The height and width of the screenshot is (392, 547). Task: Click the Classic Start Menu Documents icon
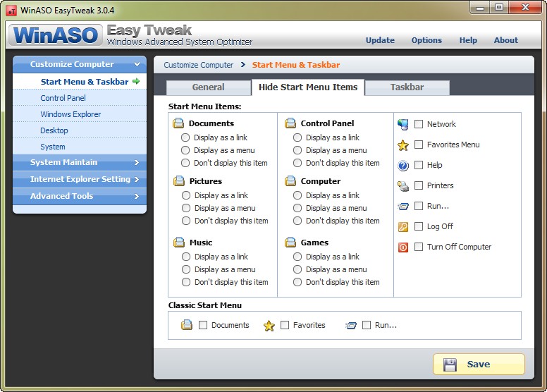pos(187,325)
